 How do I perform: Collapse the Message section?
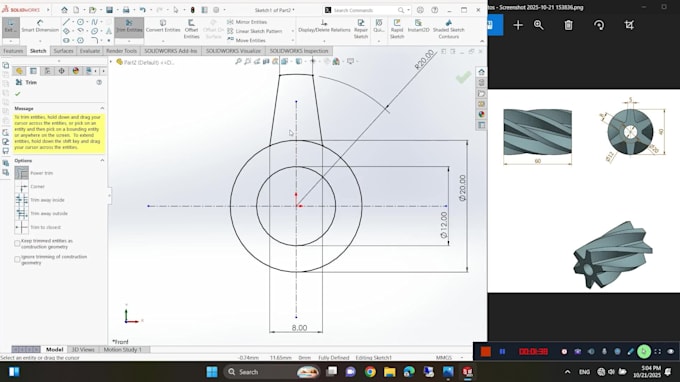pyautogui.click(x=102, y=108)
